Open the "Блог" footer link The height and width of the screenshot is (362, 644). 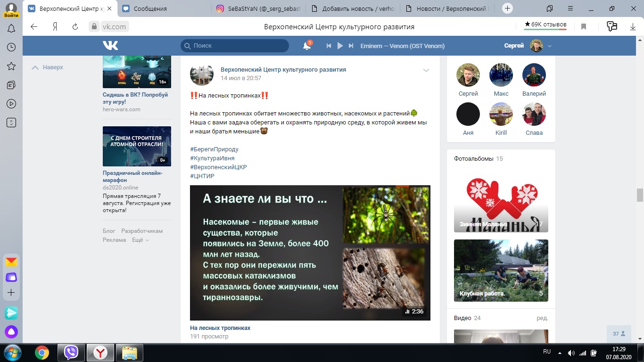(x=109, y=231)
